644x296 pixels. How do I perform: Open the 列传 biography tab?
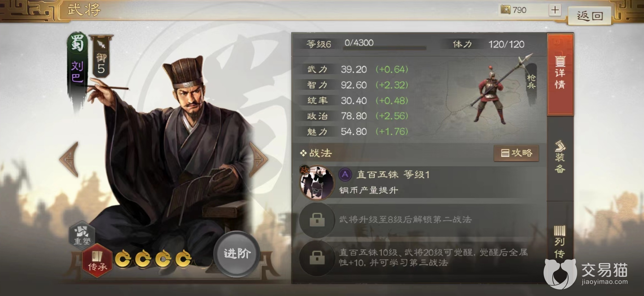[560, 242]
